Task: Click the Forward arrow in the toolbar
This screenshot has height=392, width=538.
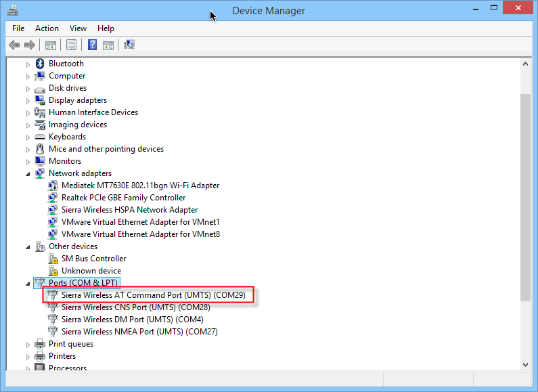Action: [x=29, y=45]
